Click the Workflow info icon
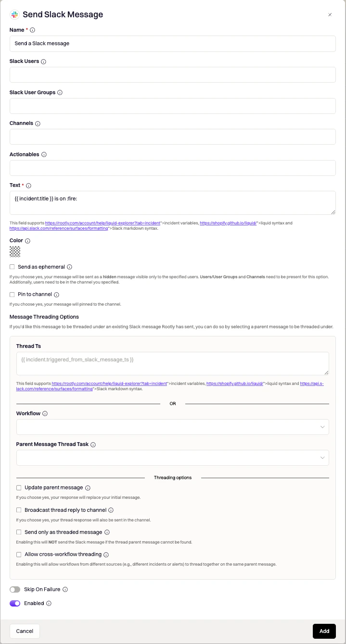Screen dimensions: 346x644 point(44,413)
